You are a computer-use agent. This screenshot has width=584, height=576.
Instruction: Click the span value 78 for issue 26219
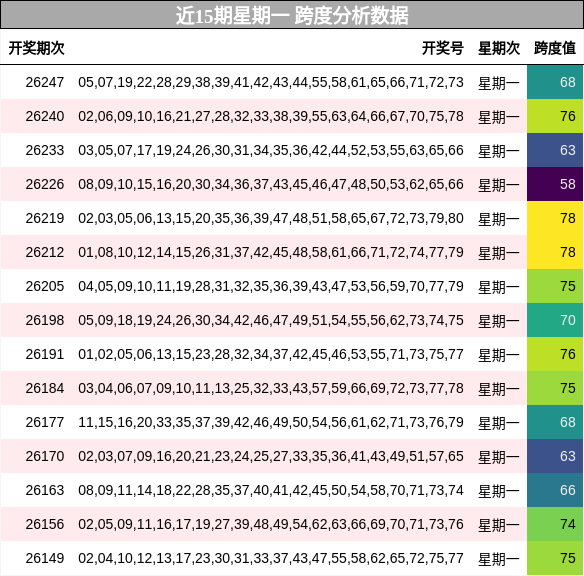[555, 218]
